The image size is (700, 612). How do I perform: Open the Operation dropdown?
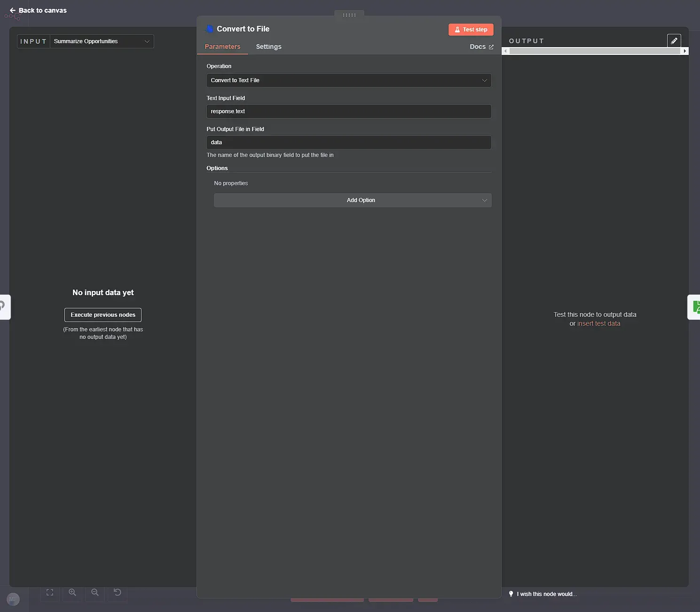click(x=349, y=80)
